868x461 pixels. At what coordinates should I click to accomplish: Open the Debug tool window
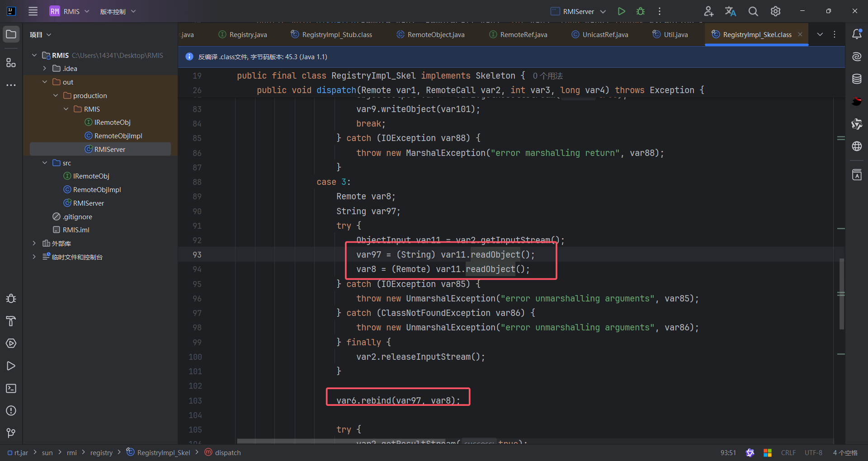click(x=11, y=299)
